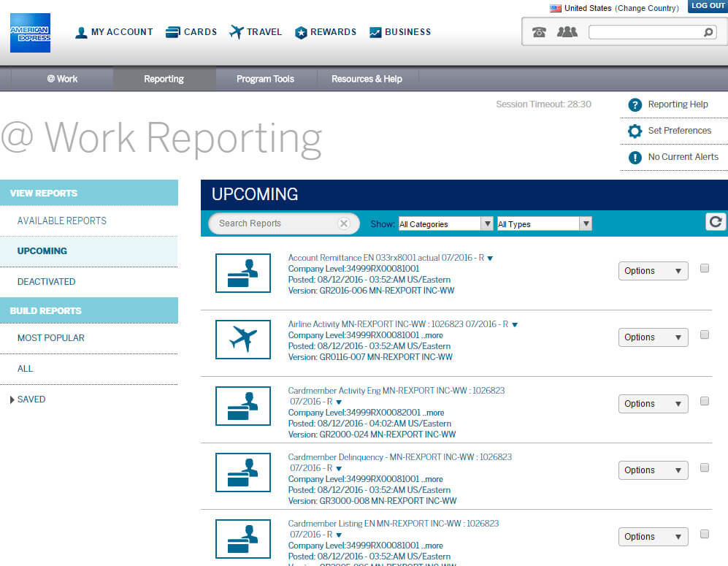
Task: Click the American Express logo
Action: (29, 32)
